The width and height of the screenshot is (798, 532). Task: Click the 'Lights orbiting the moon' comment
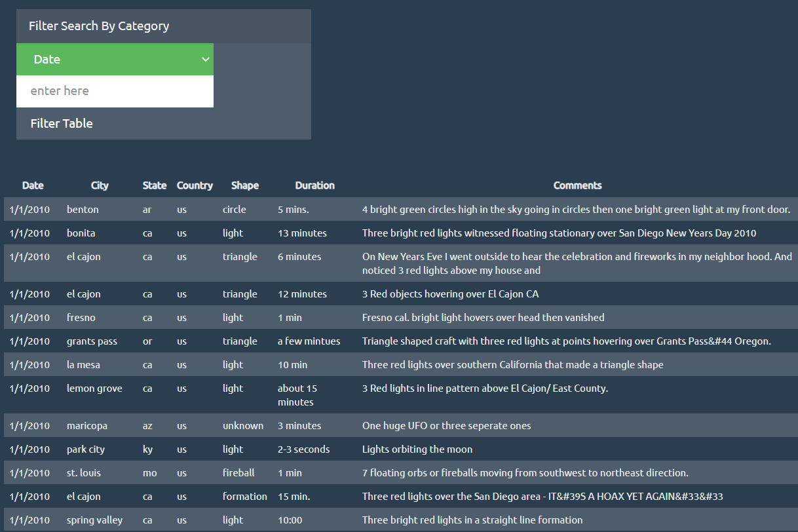coord(417,449)
